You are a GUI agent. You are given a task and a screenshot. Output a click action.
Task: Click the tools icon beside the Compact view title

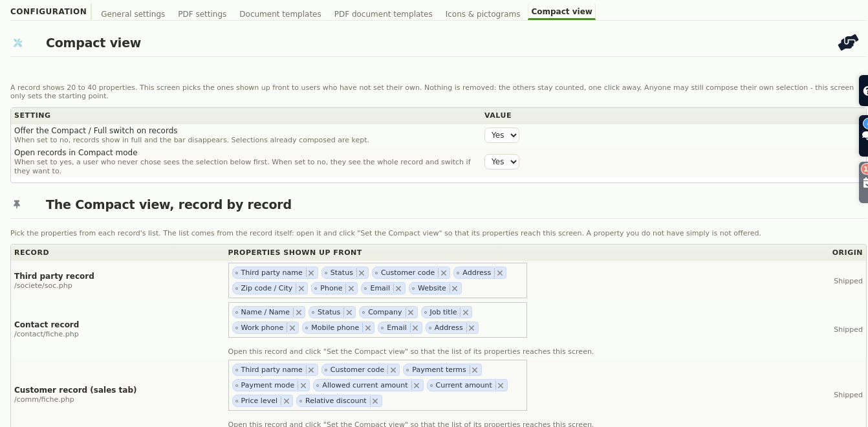17,43
